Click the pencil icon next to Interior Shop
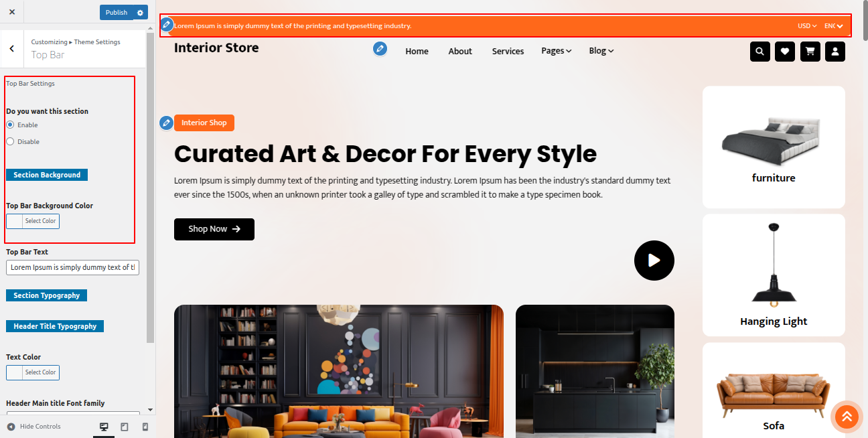Screen dimensions: 868x438 point(166,123)
